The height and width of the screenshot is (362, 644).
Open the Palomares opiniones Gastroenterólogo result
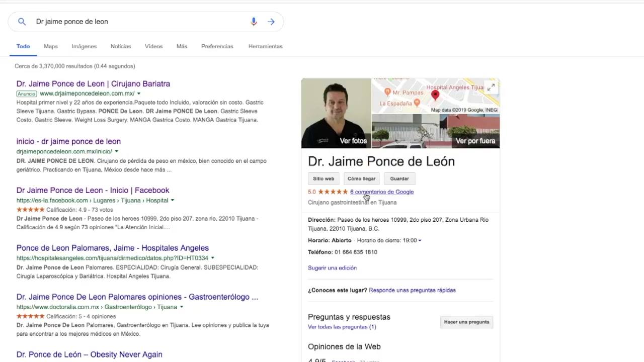point(137,297)
